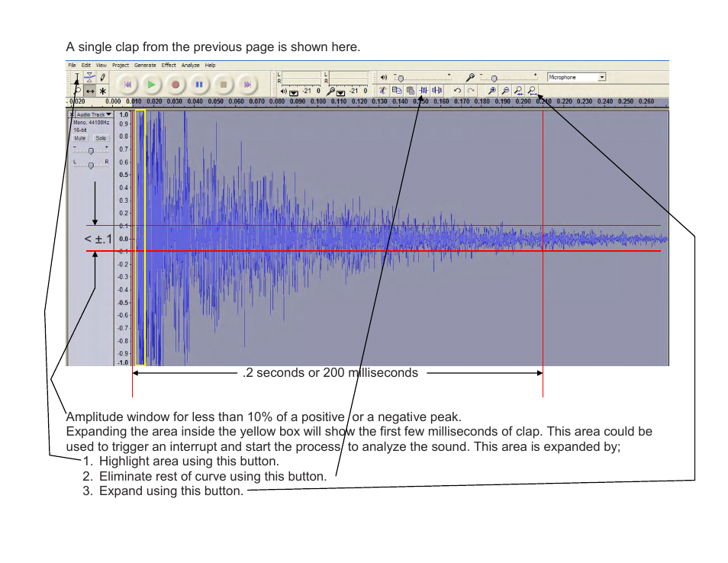Solo the Audio Track

[101, 138]
